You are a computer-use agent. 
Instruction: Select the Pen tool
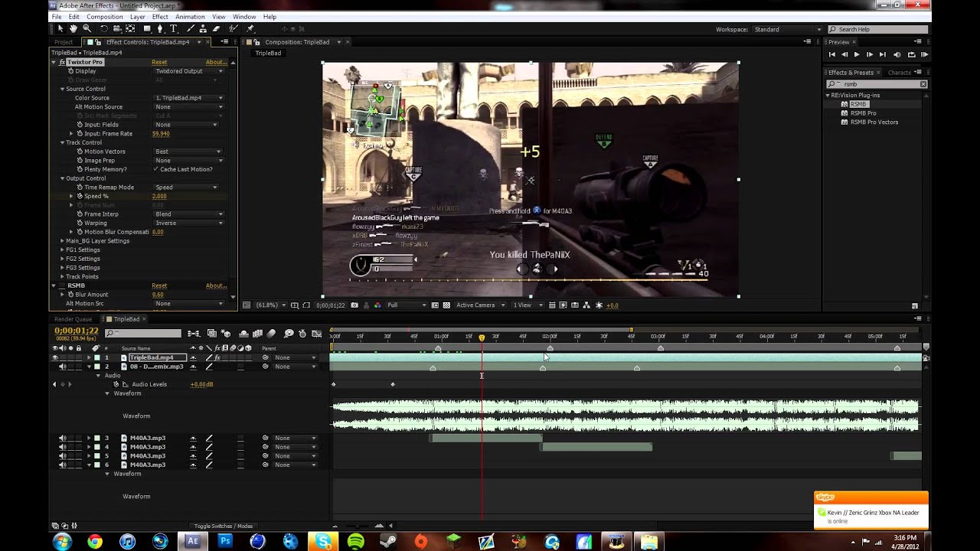(160, 29)
